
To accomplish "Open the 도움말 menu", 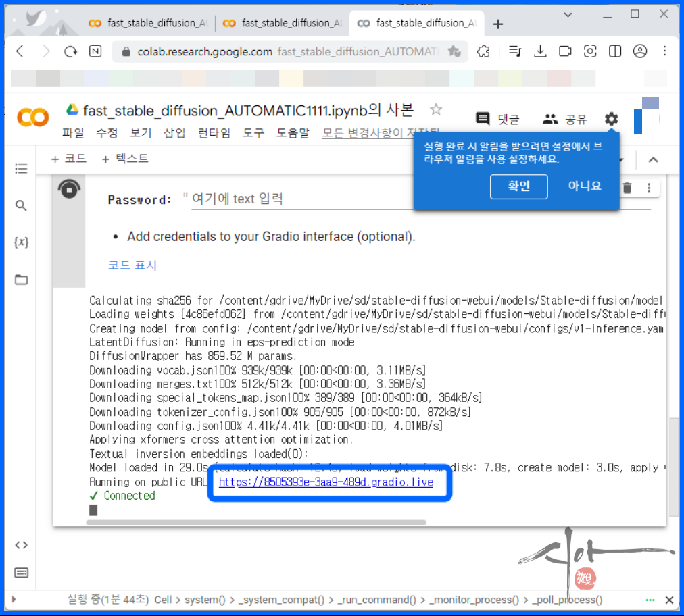I will (293, 132).
